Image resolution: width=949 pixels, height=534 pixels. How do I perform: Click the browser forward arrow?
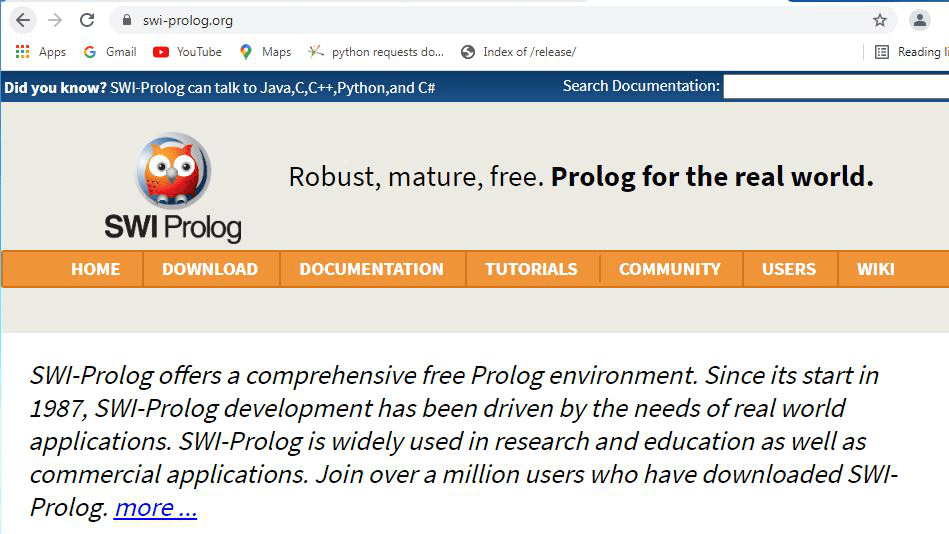coord(55,20)
